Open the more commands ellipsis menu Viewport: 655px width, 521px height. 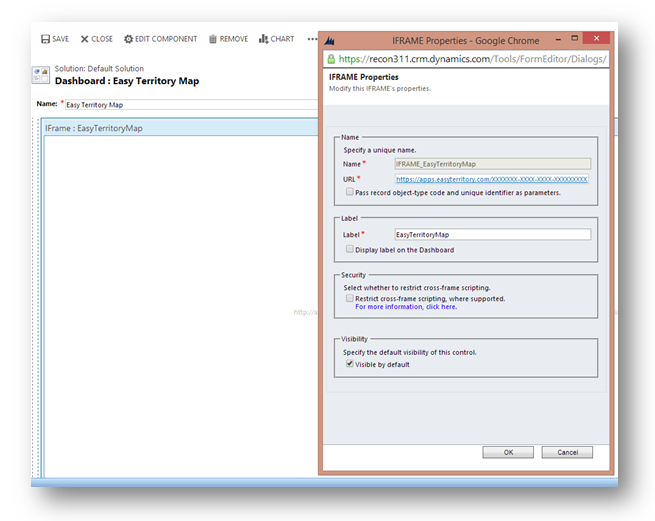[x=312, y=39]
